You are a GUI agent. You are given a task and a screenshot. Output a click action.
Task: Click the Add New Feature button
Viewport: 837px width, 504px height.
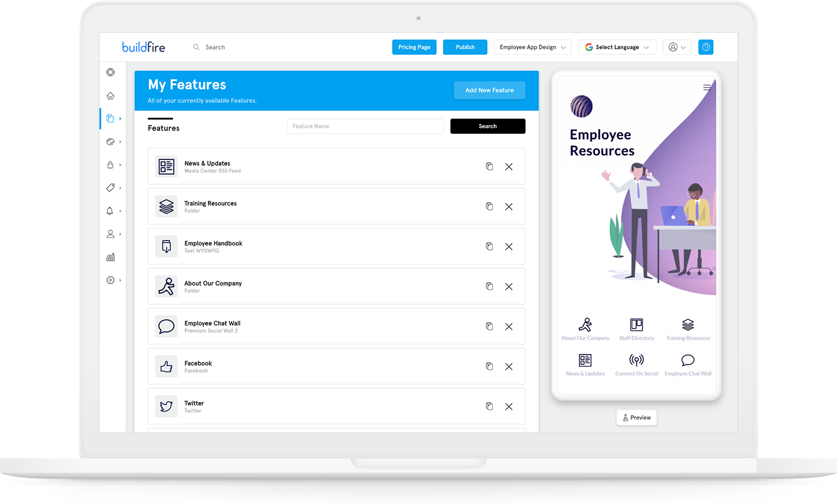[489, 90]
